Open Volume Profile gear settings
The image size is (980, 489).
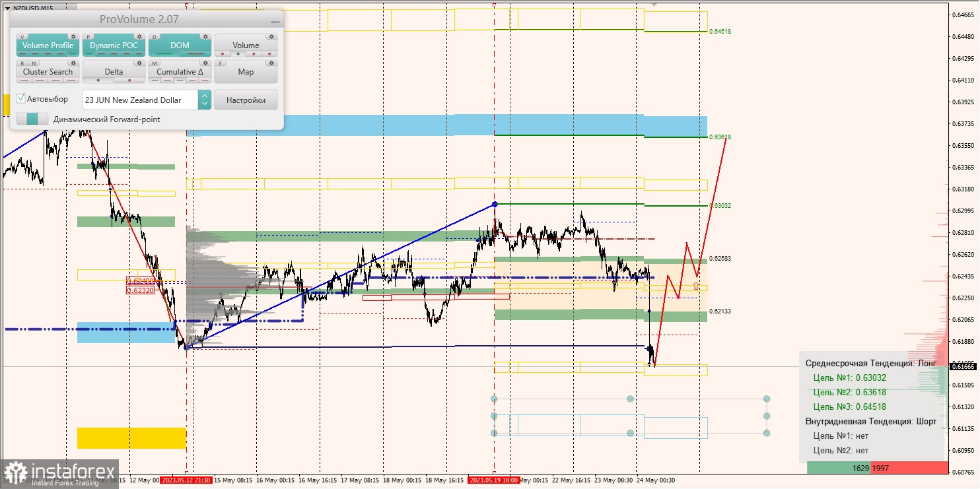[73, 37]
